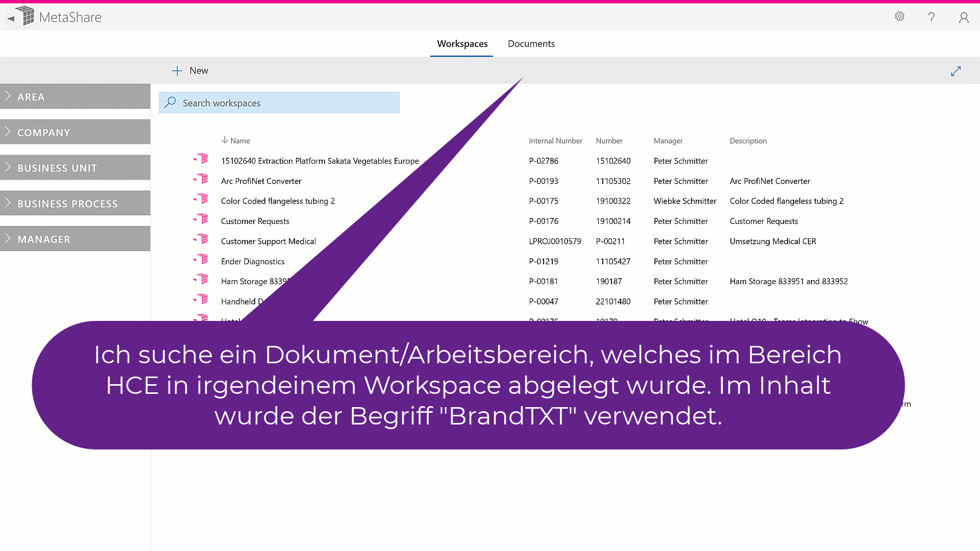Sort by the Name column header
The width and height of the screenshot is (980, 551).
click(239, 141)
